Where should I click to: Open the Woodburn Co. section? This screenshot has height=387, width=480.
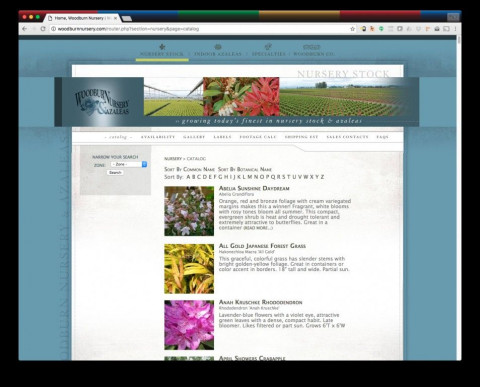[314, 54]
